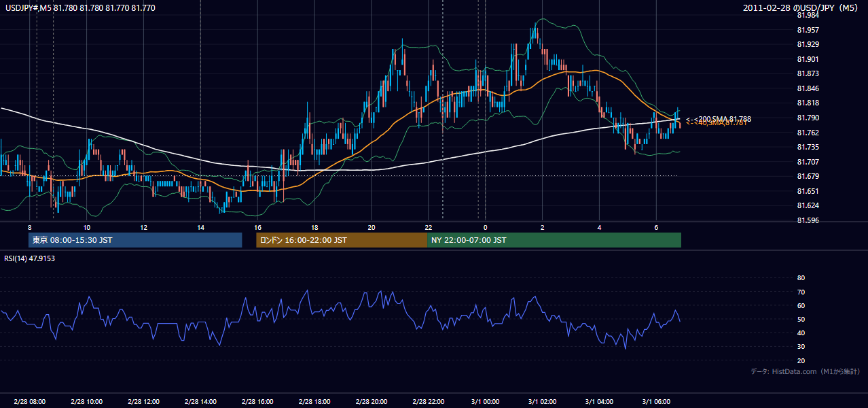Click price axis label 81.984
868x408 pixels.
click(808, 15)
